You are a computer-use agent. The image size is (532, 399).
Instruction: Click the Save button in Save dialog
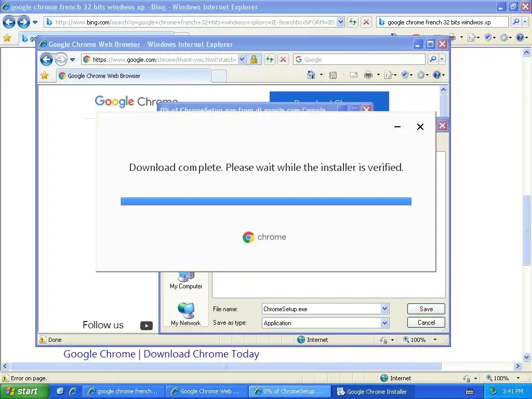coord(426,309)
